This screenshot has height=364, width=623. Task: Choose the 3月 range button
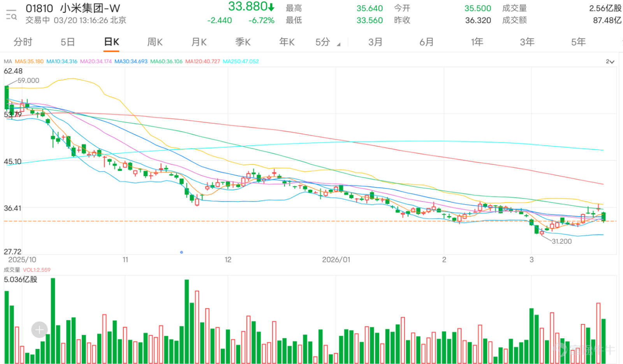click(375, 42)
